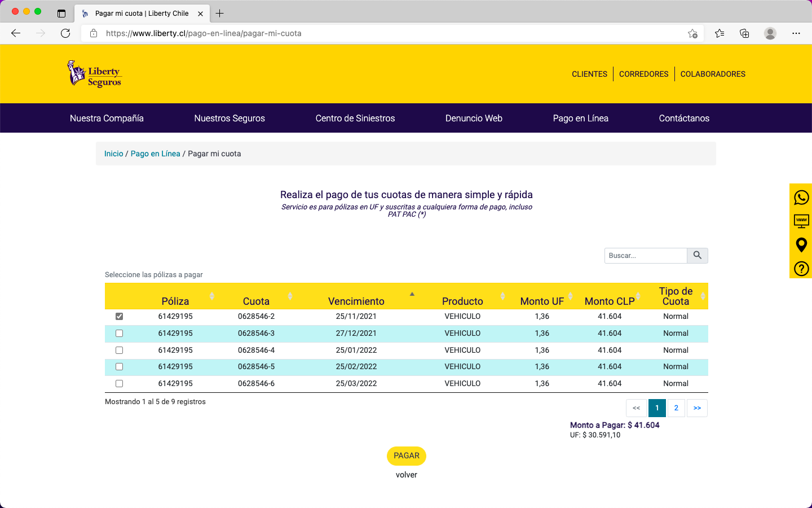Viewport: 812px width, 508px height.
Task: Click the Inicio breadcrumb link
Action: pyautogui.click(x=113, y=154)
